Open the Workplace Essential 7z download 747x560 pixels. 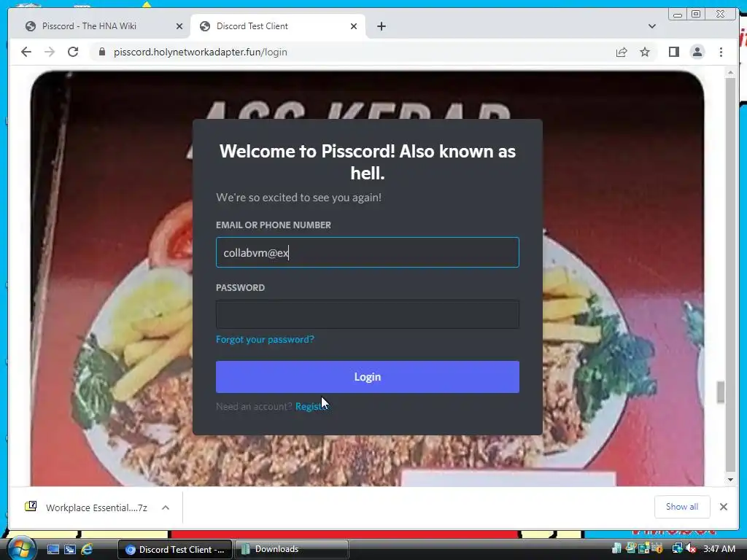(x=87, y=507)
